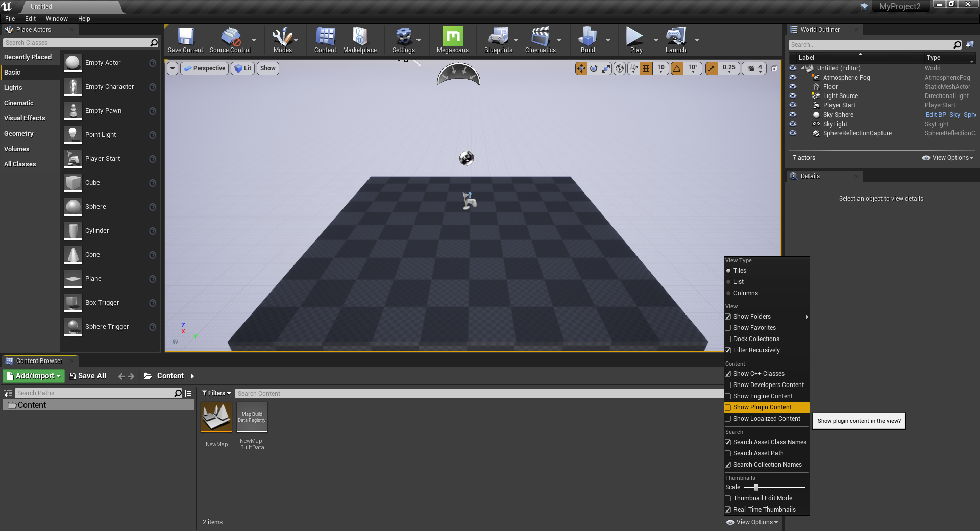This screenshot has width=980, height=531.
Task: Open the Window menu
Action: pos(57,19)
